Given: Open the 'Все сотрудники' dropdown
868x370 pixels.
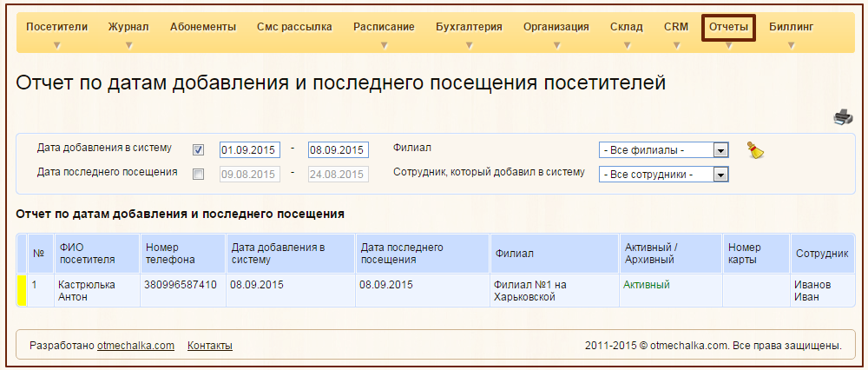Looking at the screenshot, I should (664, 175).
